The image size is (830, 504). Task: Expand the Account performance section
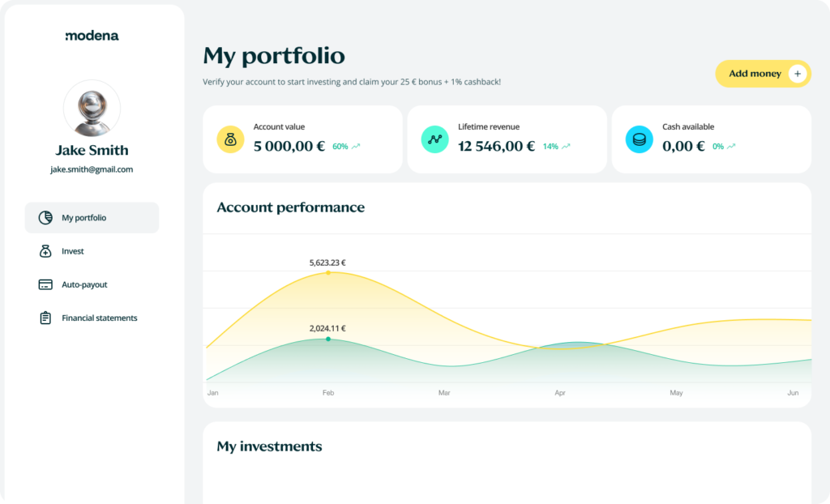(290, 207)
